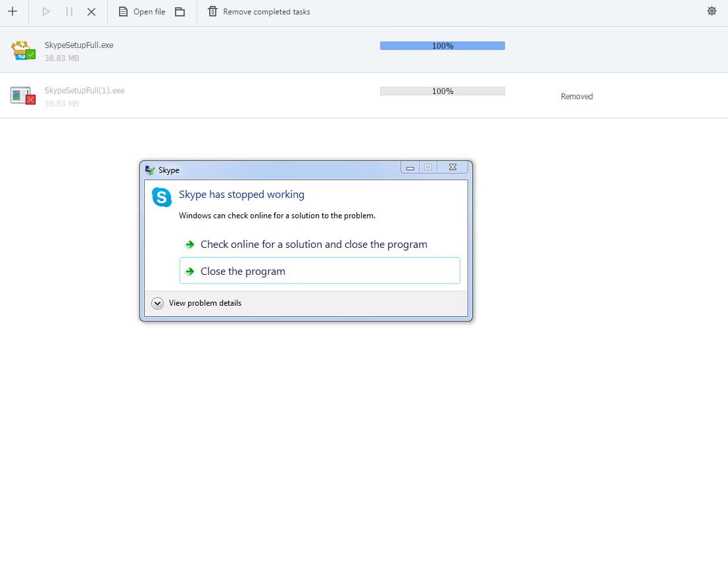Open settings with the gear icon
Viewport: 728px width, 572px height.
point(712,11)
